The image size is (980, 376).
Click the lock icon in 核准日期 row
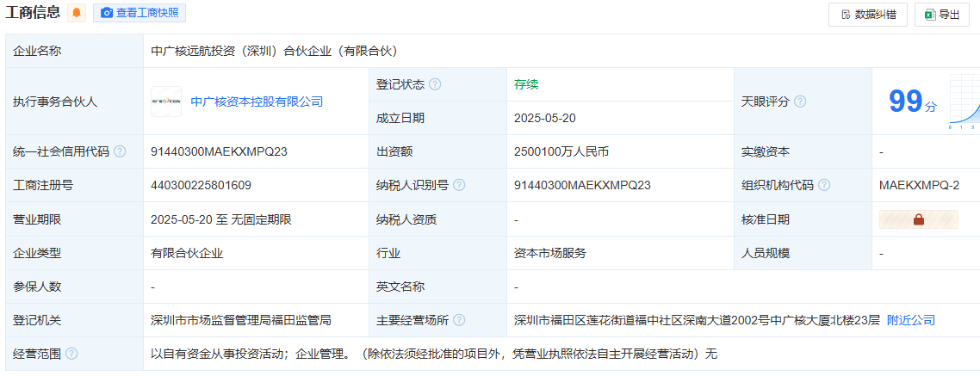918,219
